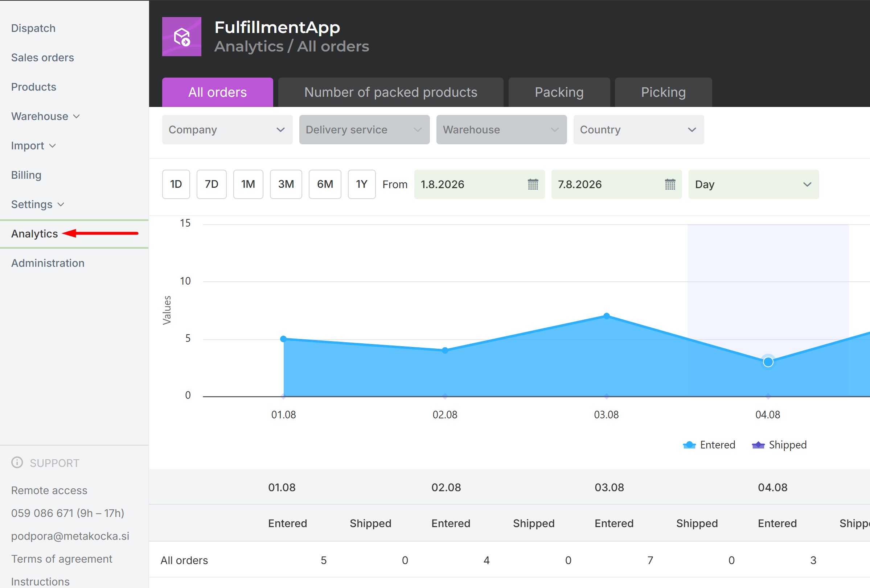Click the Entered value 5 for 01.08
Screen dimensions: 870x588
point(324,560)
